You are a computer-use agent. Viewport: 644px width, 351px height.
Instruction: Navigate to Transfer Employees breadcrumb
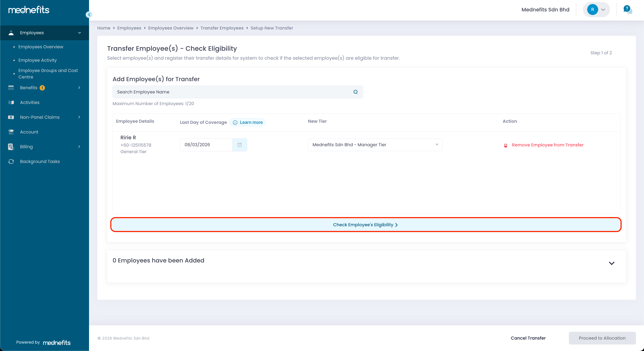click(222, 28)
